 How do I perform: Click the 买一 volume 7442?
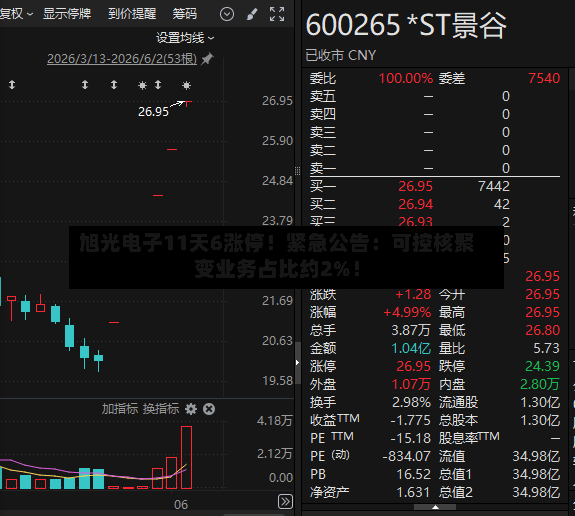494,186
